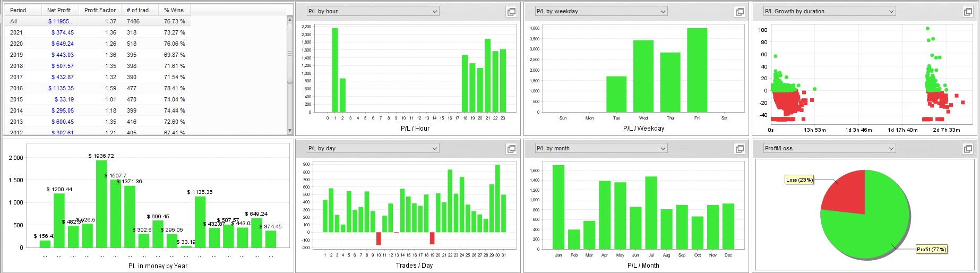Pop out the P/L by weekday chart

(740, 12)
